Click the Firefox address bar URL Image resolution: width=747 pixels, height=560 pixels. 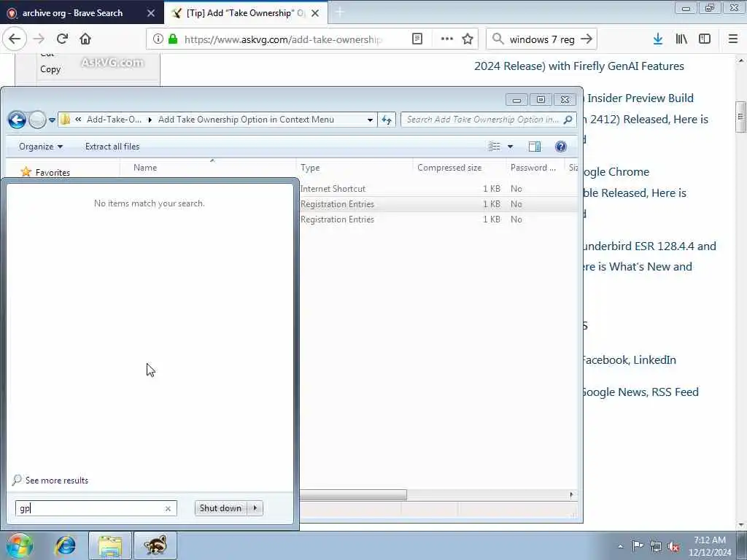(x=283, y=39)
